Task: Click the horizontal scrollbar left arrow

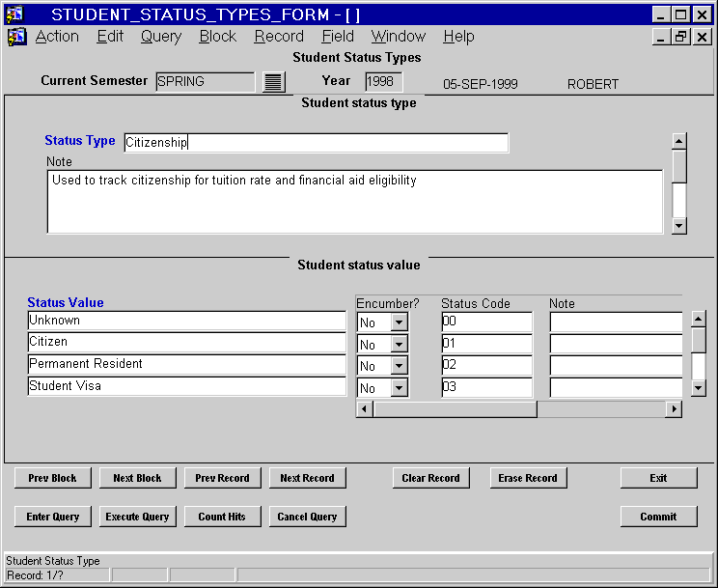Action: tap(364, 408)
